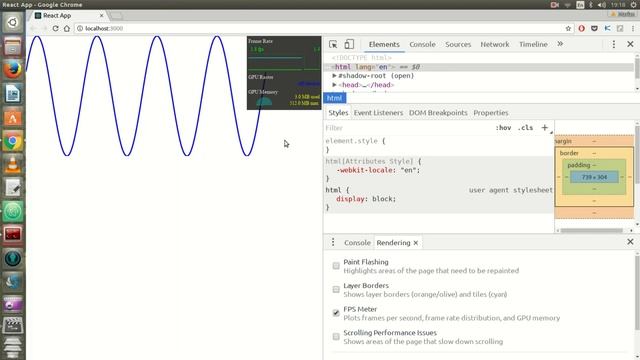Viewport: 640px width, 360px height.
Task: Click the FPS meter overlay on page
Action: tap(284, 73)
